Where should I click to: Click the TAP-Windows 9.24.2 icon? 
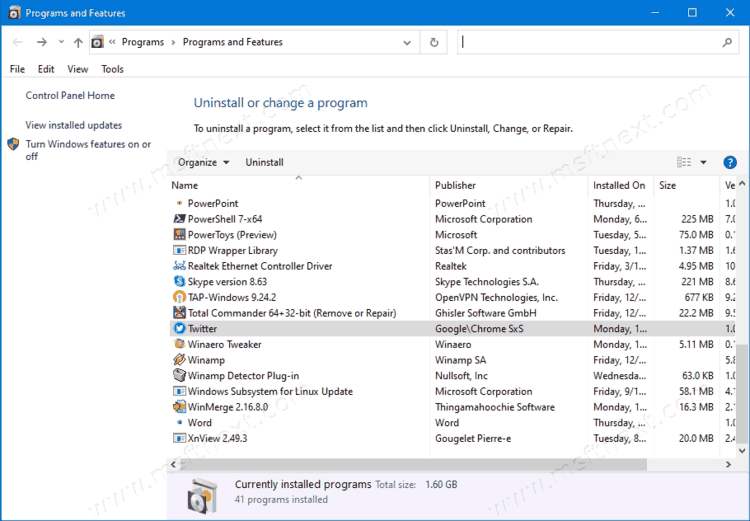click(179, 298)
